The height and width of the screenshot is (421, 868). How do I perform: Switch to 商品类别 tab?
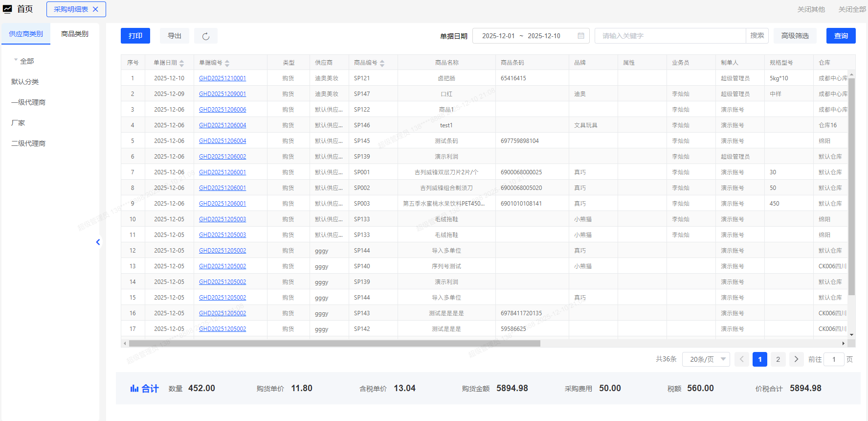click(75, 34)
